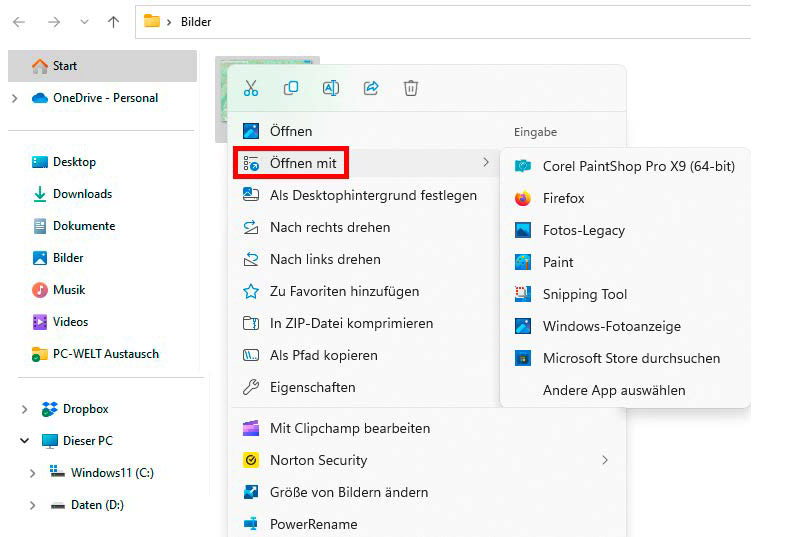Click the Microsoft Store icon
This screenshot has width=788, height=537.
(x=523, y=358)
